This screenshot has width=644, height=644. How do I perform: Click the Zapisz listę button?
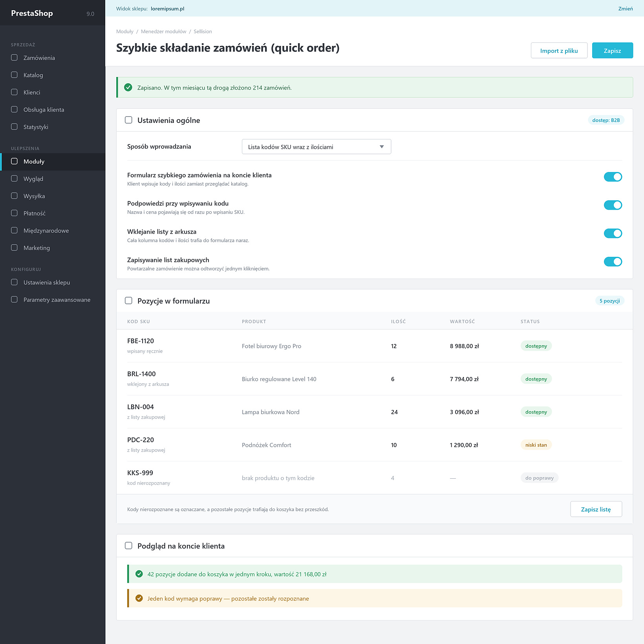click(x=596, y=509)
